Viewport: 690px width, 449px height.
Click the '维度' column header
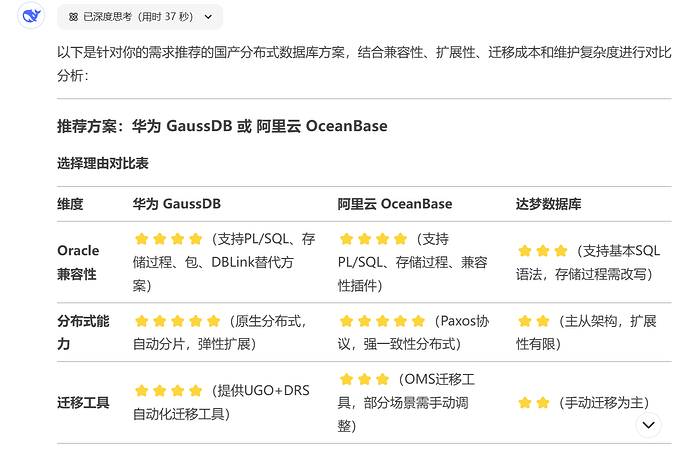click(70, 204)
